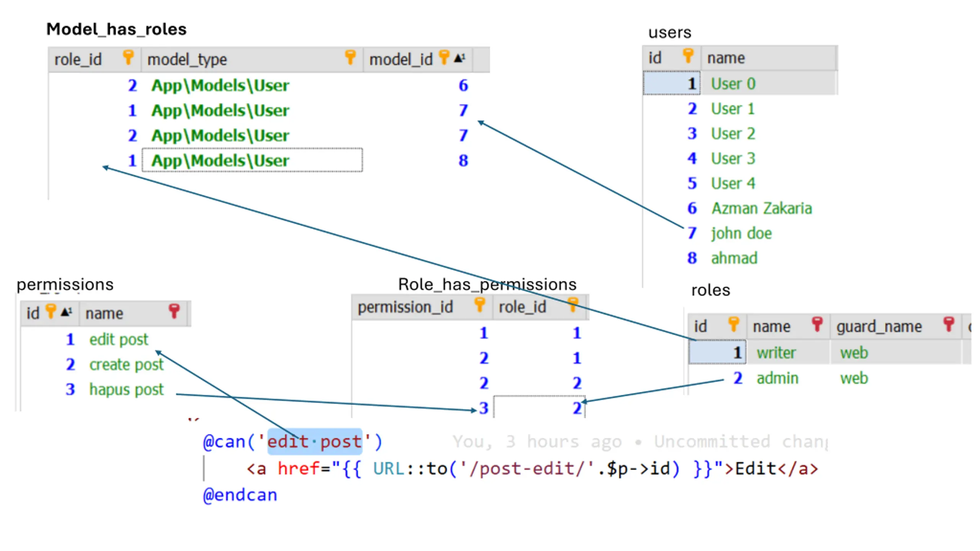Click the 'hapus post' permission name cell
Image resolution: width=980 pixels, height=551 pixels.
[x=126, y=390]
